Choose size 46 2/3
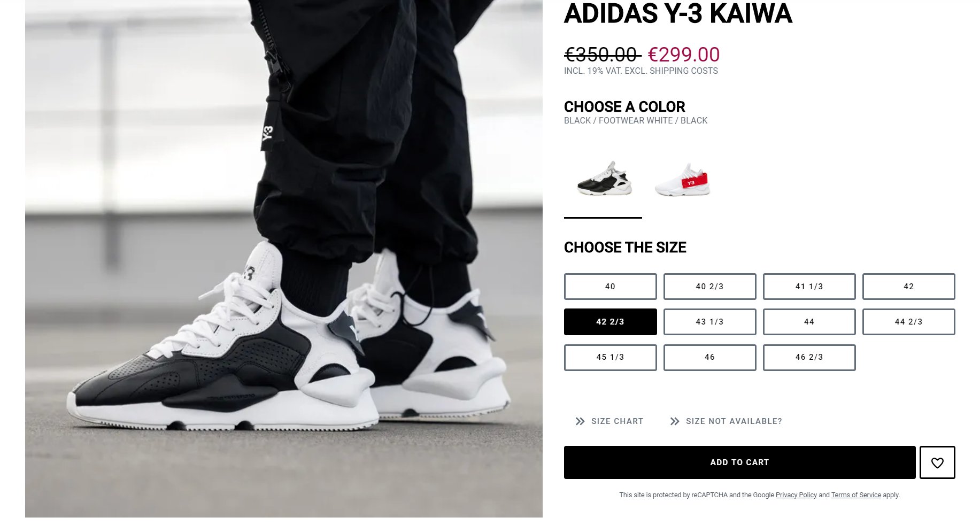The height and width of the screenshot is (525, 980). click(x=809, y=358)
